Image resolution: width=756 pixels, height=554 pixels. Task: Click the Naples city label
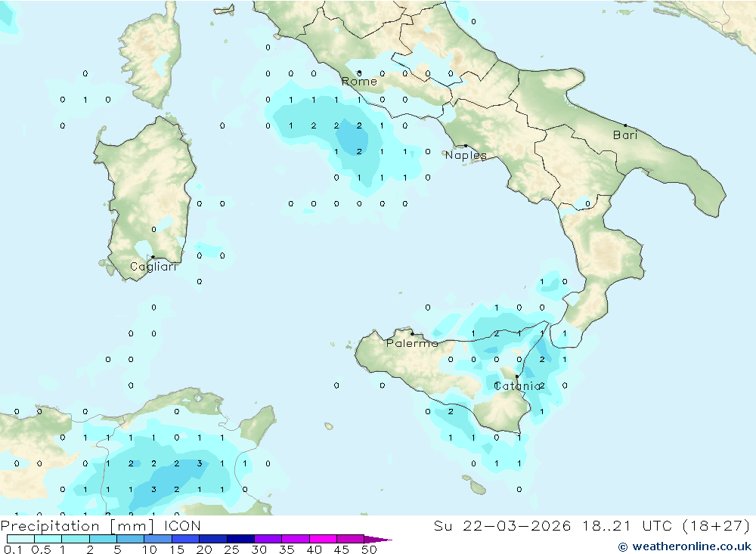[466, 155]
